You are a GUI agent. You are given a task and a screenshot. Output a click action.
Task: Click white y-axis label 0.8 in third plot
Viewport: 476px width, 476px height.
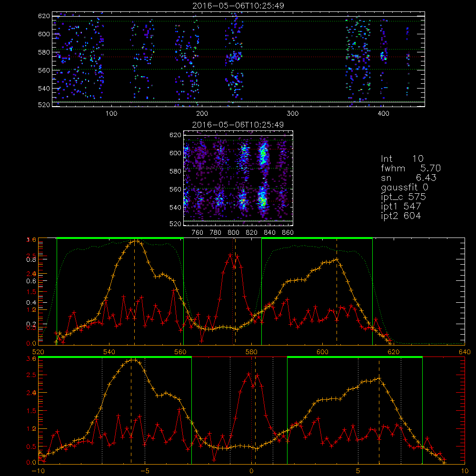[31, 259]
